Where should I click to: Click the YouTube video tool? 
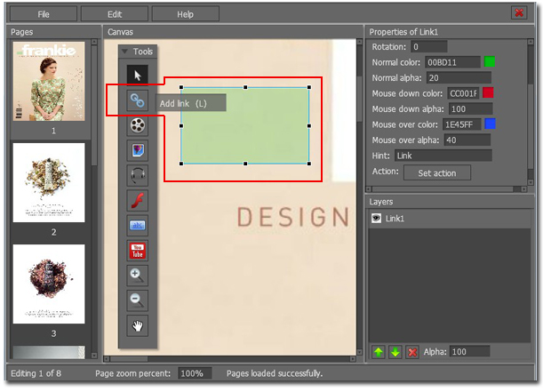click(x=138, y=250)
